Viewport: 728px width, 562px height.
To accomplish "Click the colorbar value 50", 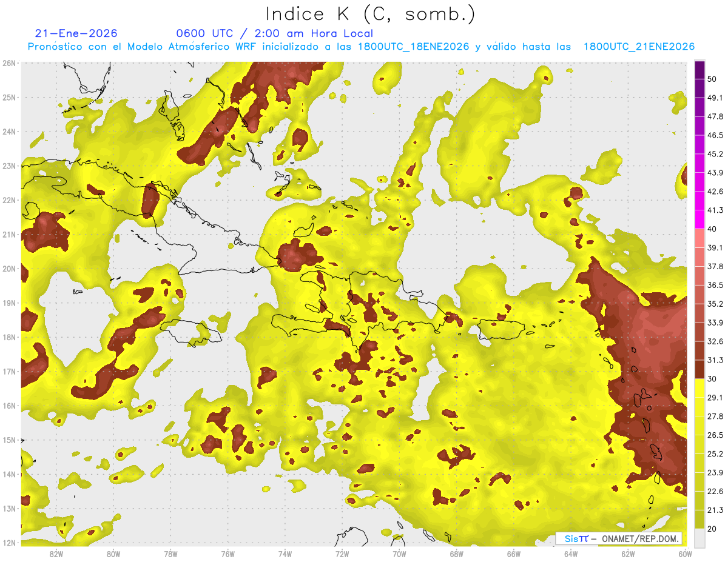I will (x=712, y=79).
